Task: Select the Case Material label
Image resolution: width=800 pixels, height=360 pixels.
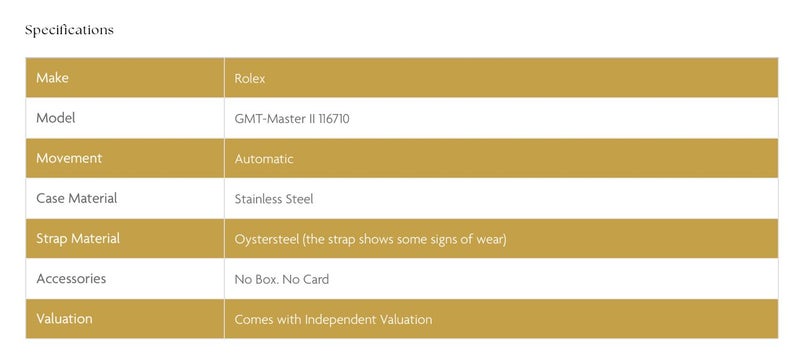Action: click(77, 198)
